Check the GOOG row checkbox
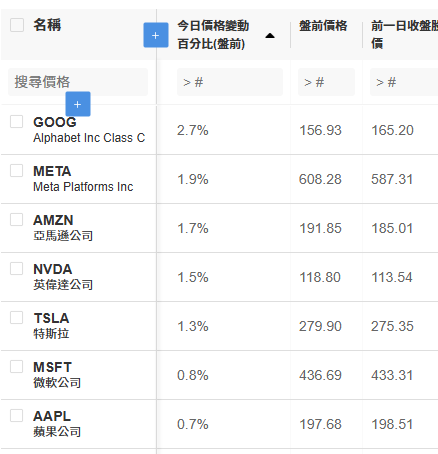The image size is (438, 454). tap(17, 121)
